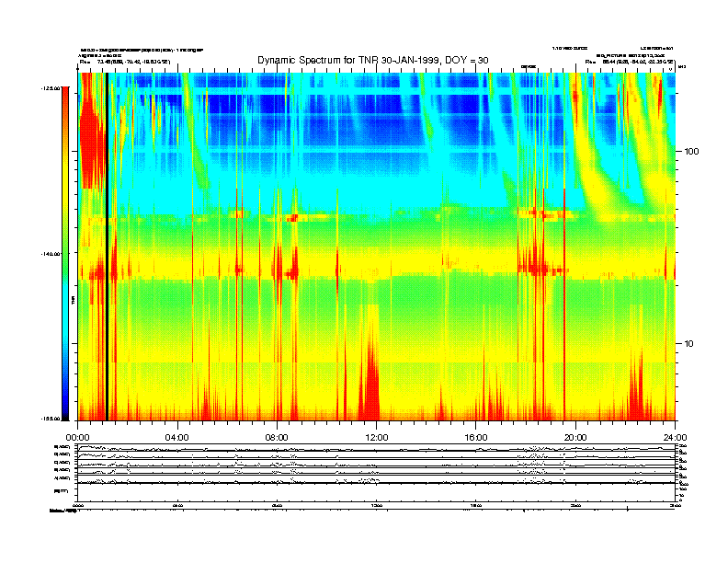Click the 'Dynamic Spectrum for TNR 30-JAN-1999' title
The image size is (728, 563).
[373, 60]
